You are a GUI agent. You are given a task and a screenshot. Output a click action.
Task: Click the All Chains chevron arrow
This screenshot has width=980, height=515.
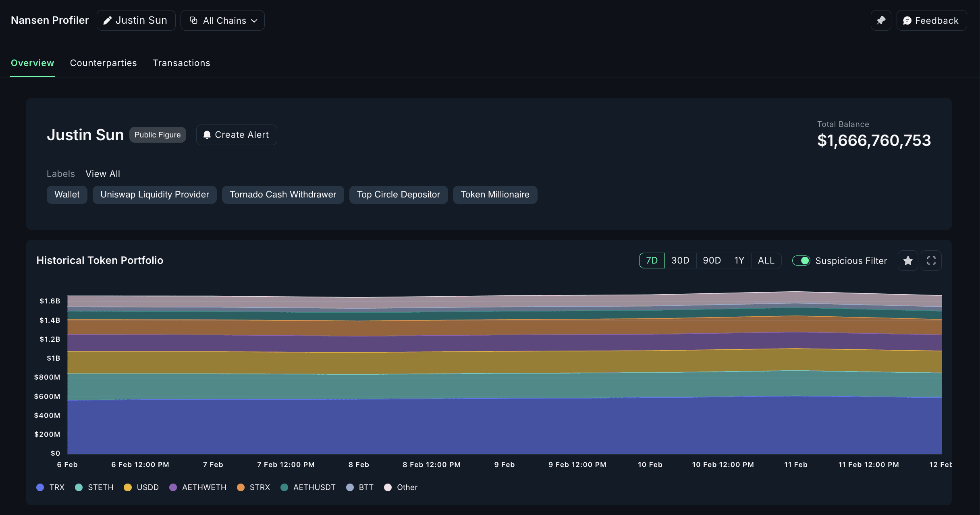pos(254,21)
